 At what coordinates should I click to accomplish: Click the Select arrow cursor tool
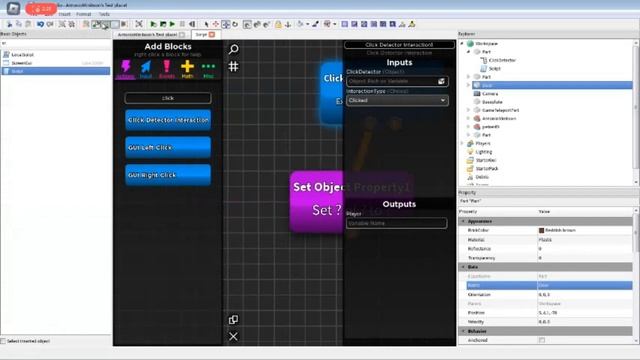coord(207,24)
